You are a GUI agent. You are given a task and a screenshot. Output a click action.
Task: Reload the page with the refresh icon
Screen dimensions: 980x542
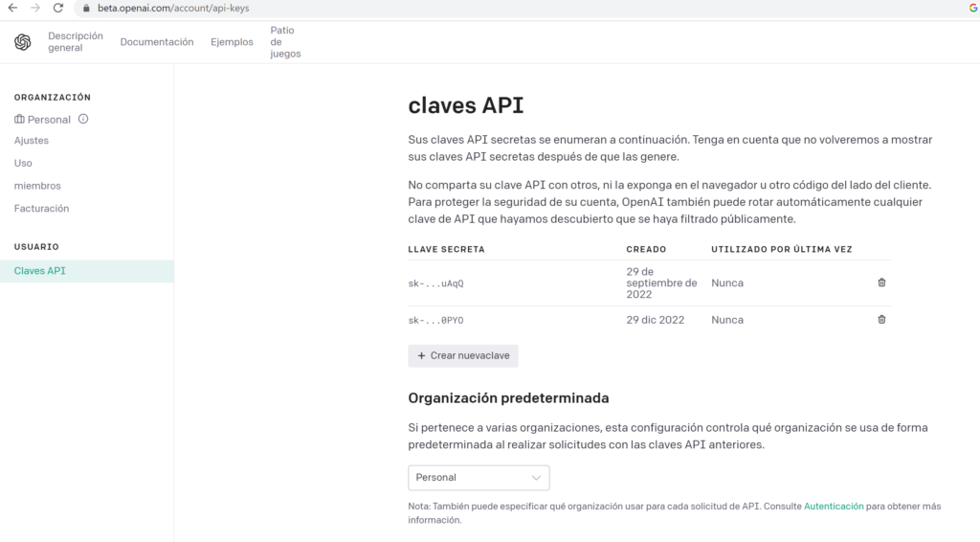click(x=58, y=8)
